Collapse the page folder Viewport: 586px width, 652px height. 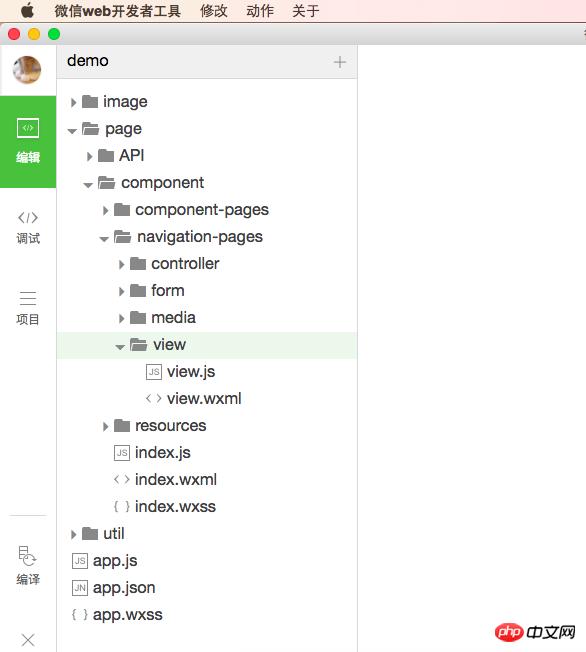point(72,131)
